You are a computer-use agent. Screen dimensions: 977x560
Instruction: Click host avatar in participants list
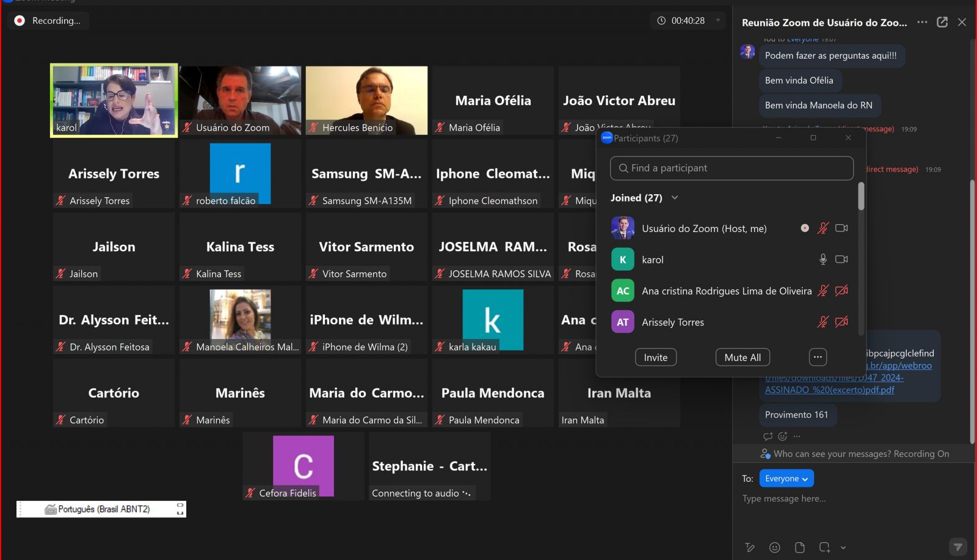pos(623,228)
